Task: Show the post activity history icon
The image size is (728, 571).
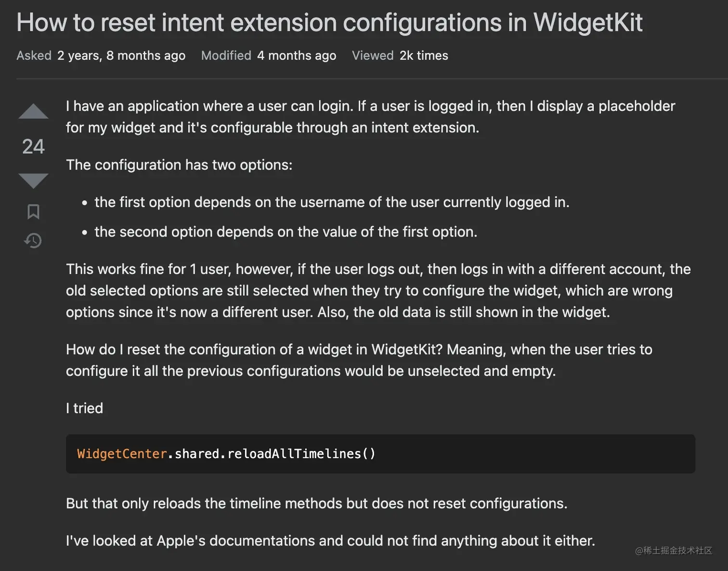Action: coord(33,240)
